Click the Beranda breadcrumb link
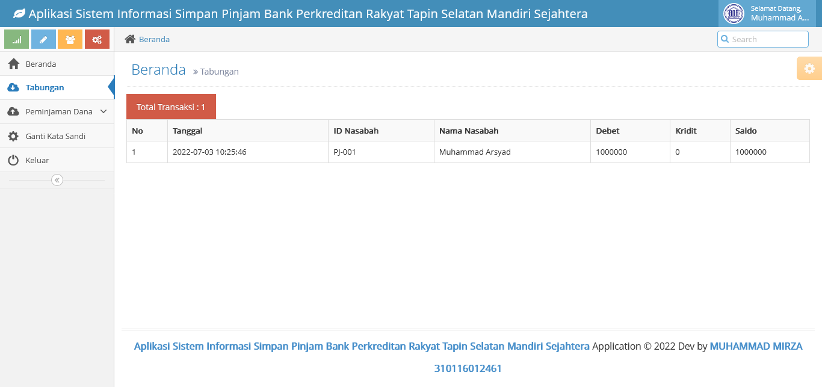Image resolution: width=822 pixels, height=388 pixels. (154, 39)
